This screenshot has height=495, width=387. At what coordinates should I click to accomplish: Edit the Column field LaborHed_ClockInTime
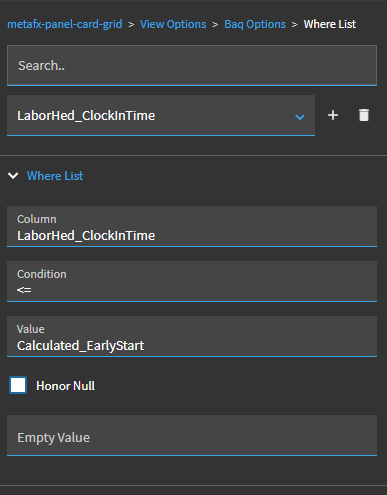[192, 226]
